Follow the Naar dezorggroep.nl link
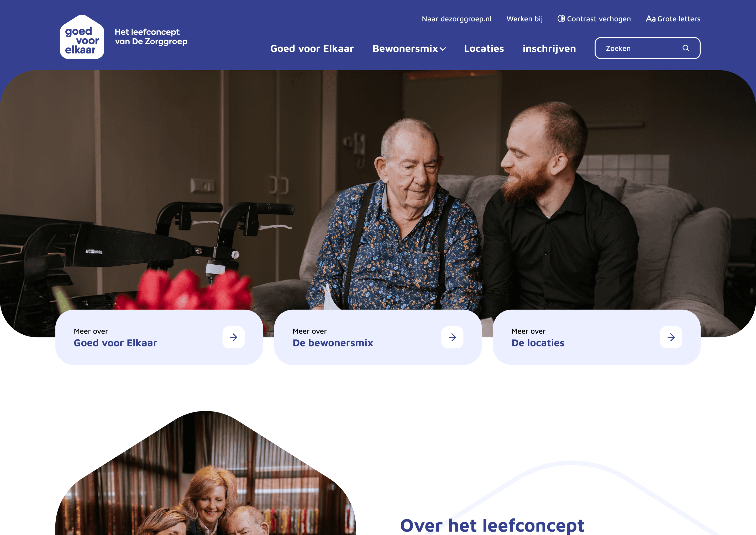The width and height of the screenshot is (756, 535). pos(457,19)
